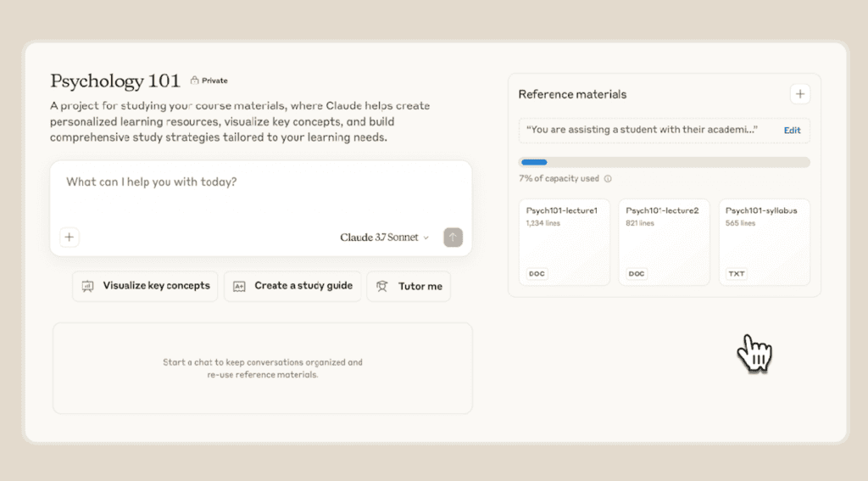Click the info icon next to capacity used
The image size is (868, 481).
608,179
